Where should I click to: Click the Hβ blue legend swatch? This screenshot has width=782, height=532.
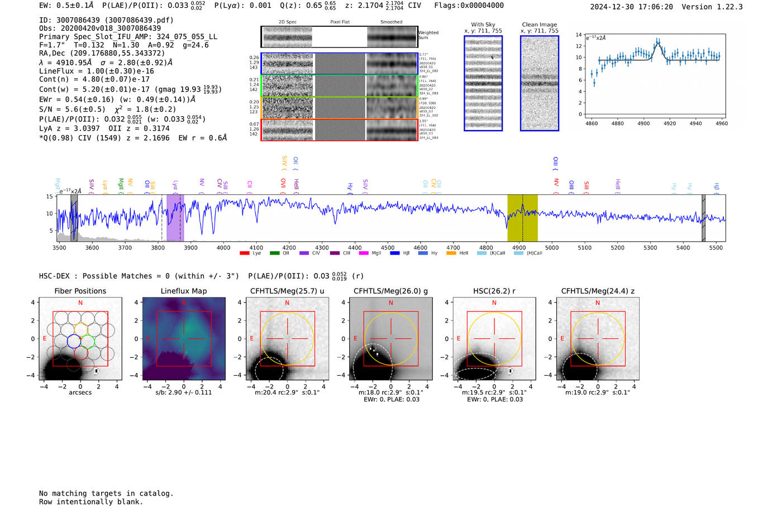395,253
